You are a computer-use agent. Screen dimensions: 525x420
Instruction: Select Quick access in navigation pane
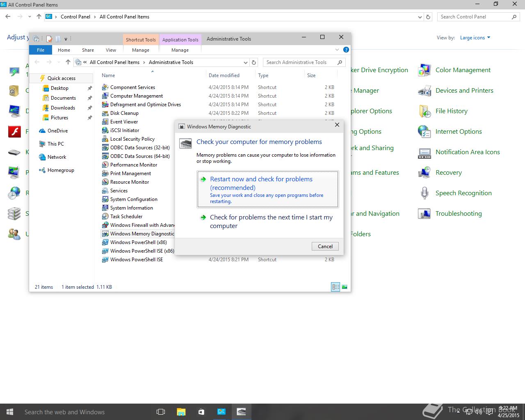pyautogui.click(x=61, y=78)
